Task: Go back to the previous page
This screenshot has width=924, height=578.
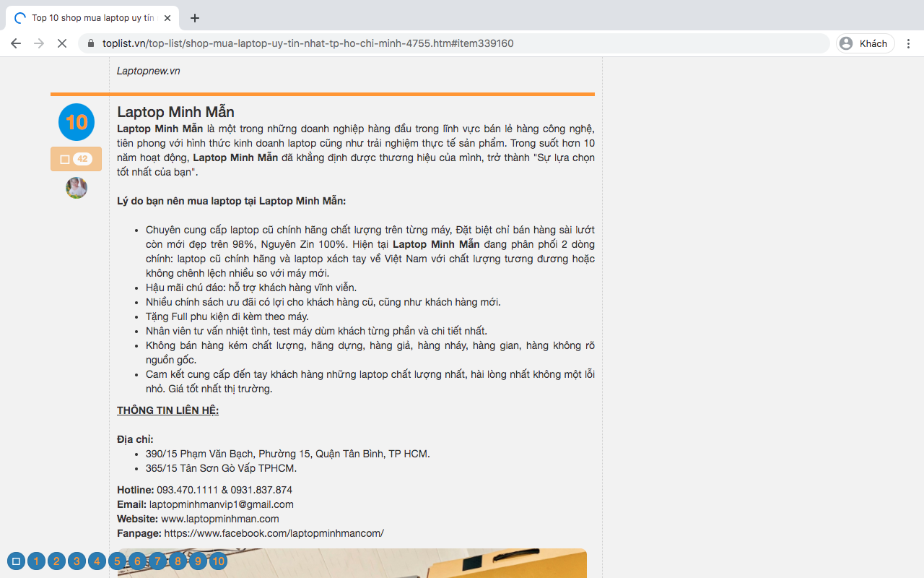Action: click(16, 43)
